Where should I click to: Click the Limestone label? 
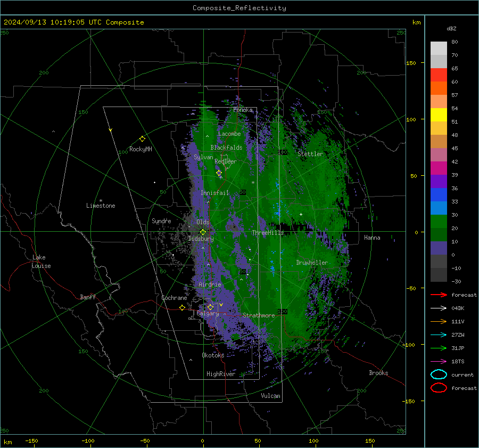tap(101, 206)
